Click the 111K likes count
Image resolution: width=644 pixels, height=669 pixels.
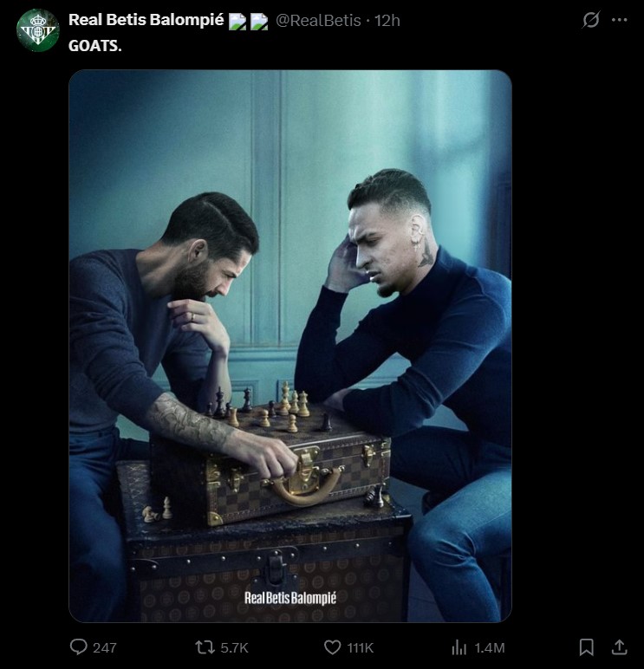[361, 648]
